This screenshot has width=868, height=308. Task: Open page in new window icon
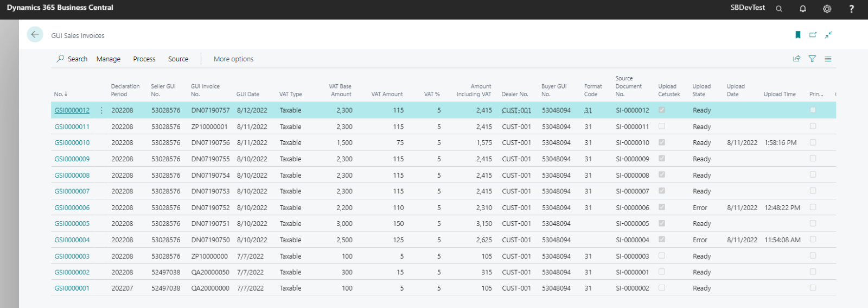pos(813,35)
